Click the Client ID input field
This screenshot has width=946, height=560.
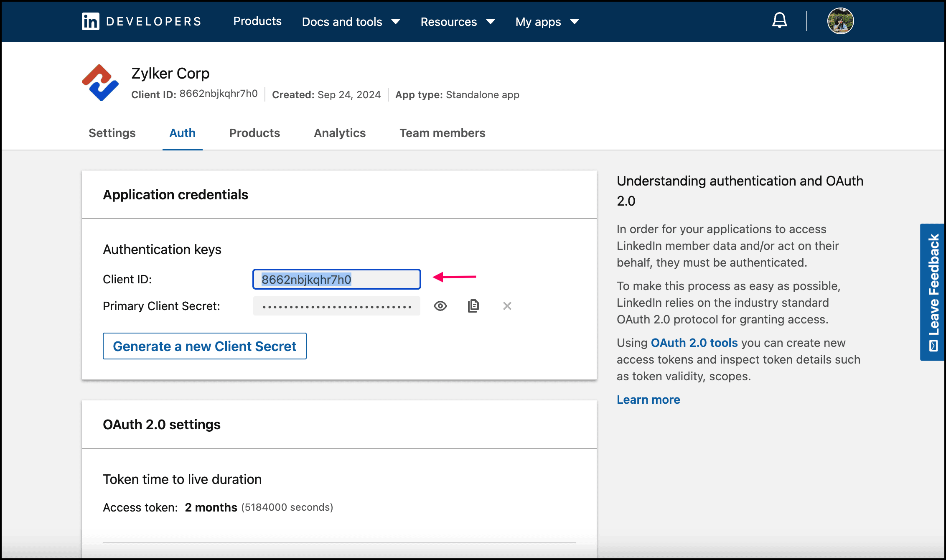pos(336,279)
